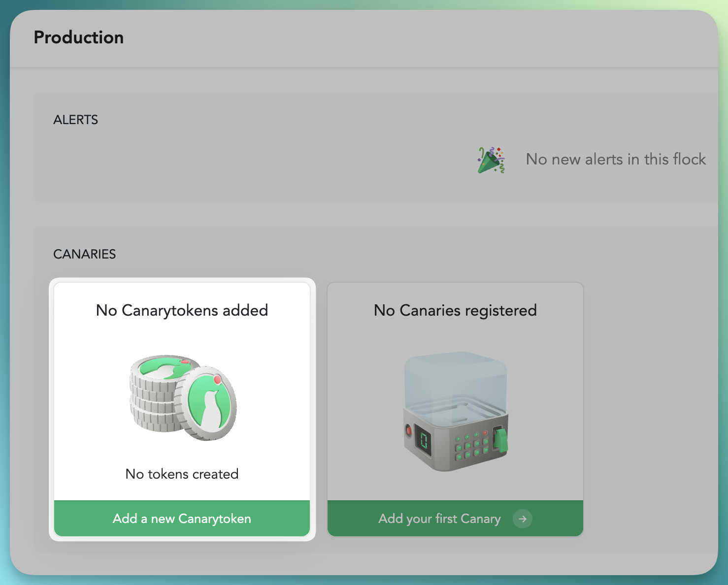The height and width of the screenshot is (585, 728).
Task: Click the party popper icon in Alerts
Action: click(491, 160)
